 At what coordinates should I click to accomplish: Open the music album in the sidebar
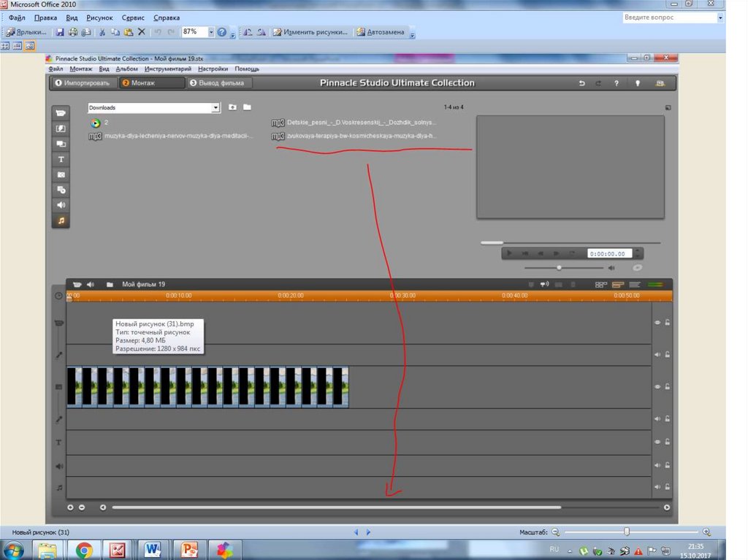click(x=61, y=220)
